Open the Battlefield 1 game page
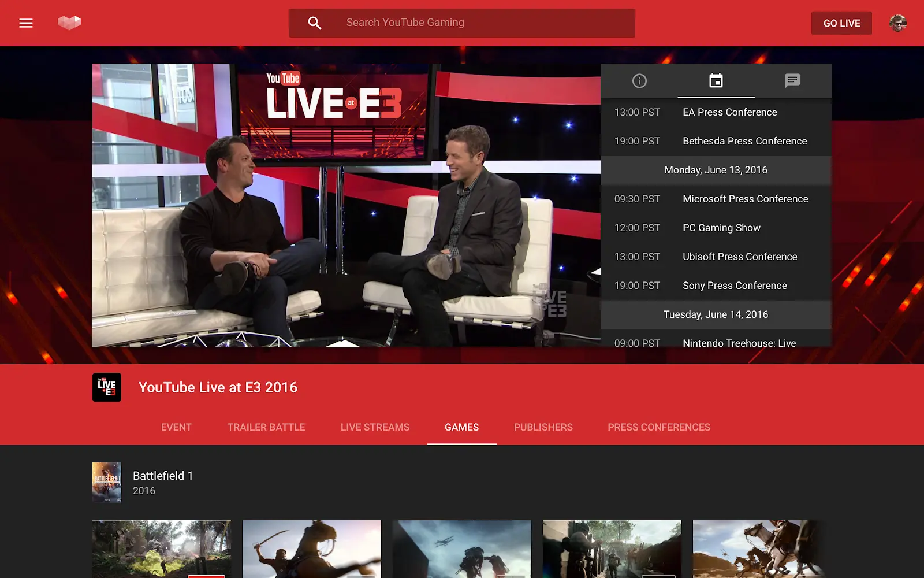This screenshot has width=924, height=578. click(163, 475)
